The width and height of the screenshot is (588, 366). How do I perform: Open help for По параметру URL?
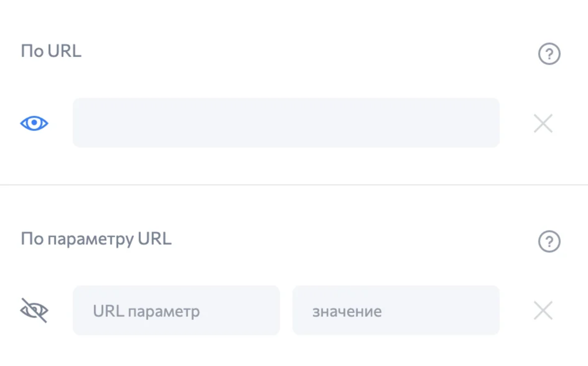pos(549,241)
